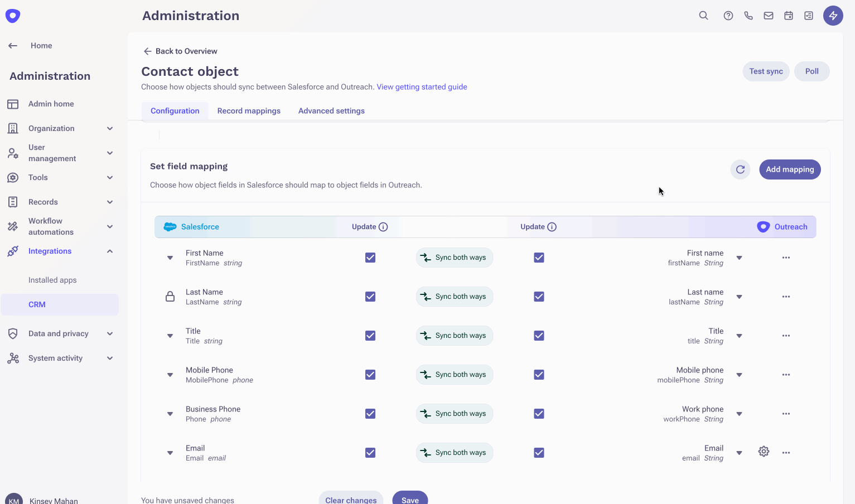
Task: Expand the Organization sidebar section
Action: pos(110,129)
